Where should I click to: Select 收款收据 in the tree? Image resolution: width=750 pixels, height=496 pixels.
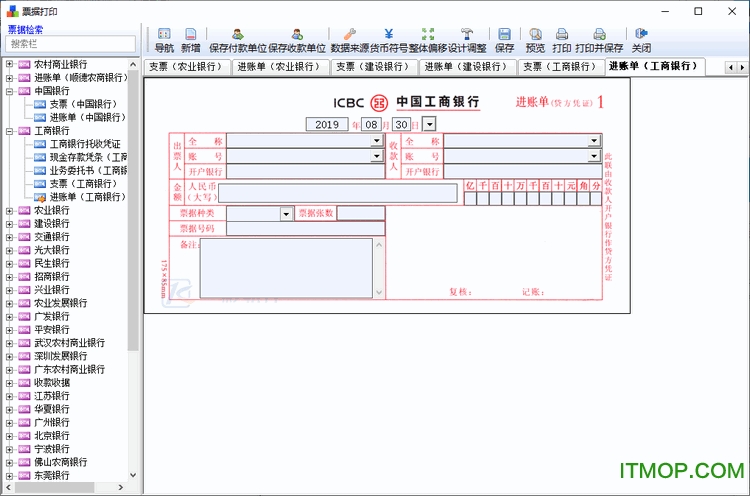point(52,383)
